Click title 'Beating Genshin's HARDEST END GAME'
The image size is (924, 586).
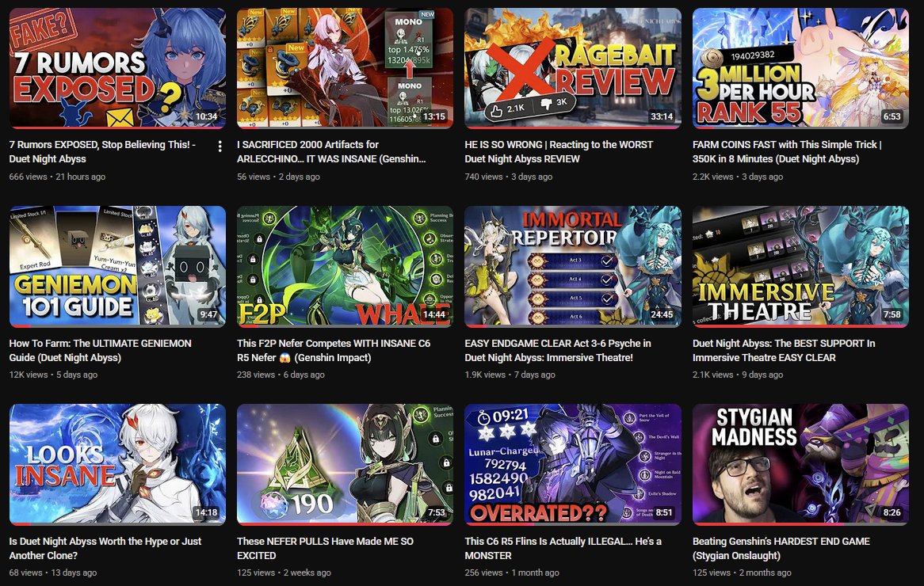click(781, 548)
